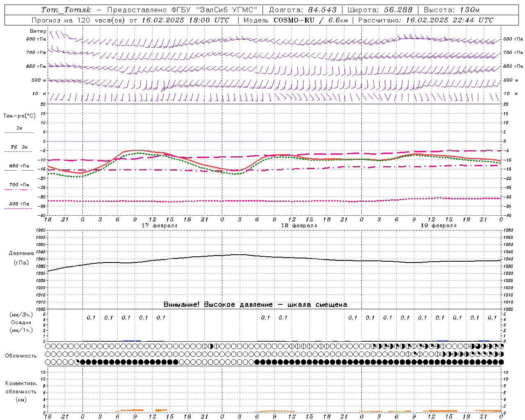Click the (мм/1ч.) precipitation unit label
Screen dimensions: 525x420
coord(21,330)
